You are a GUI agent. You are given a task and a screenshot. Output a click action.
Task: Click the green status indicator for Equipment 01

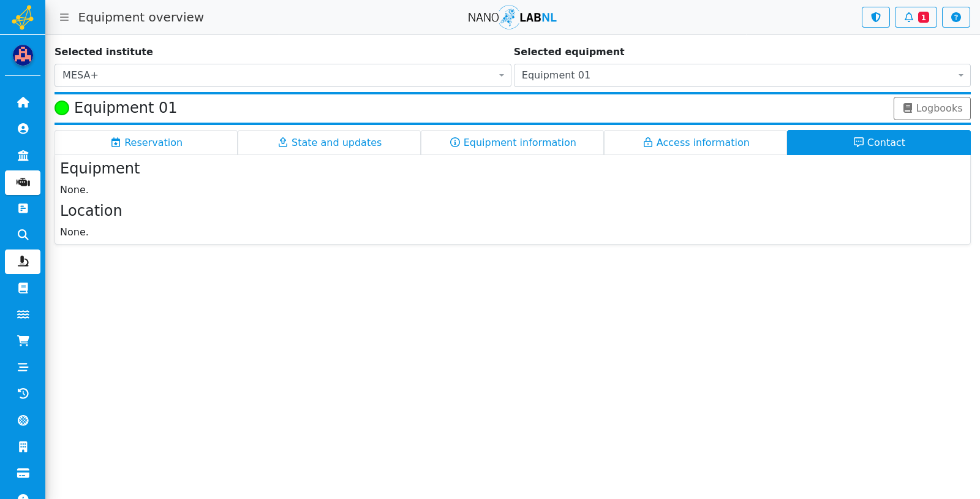pos(62,108)
